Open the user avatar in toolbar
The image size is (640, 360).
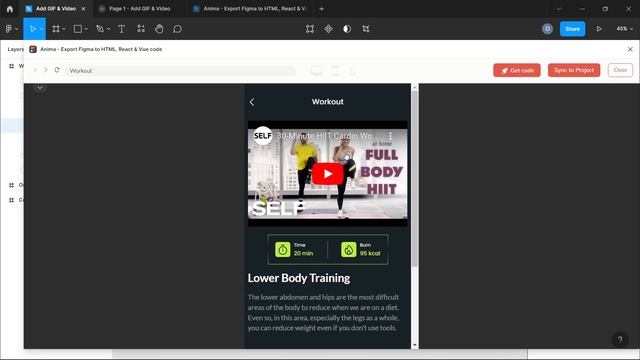click(x=547, y=29)
